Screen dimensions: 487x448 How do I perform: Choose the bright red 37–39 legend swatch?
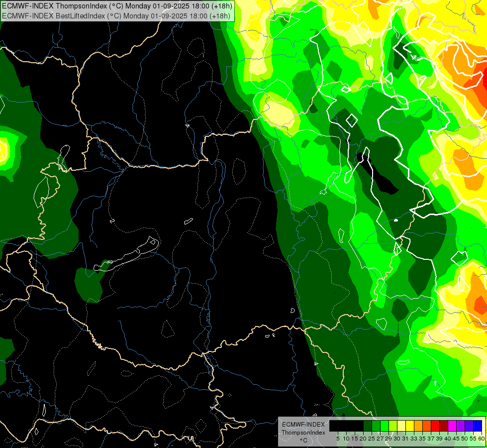[435, 426]
